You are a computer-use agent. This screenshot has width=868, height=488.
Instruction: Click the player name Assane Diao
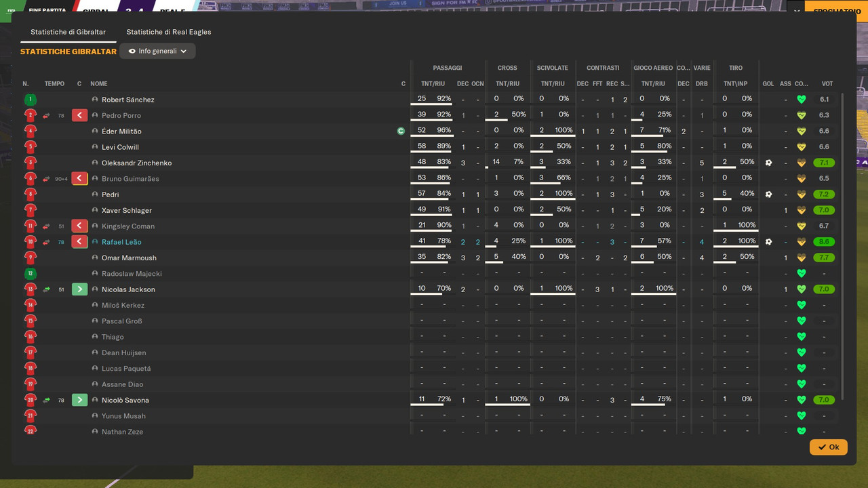click(x=122, y=384)
